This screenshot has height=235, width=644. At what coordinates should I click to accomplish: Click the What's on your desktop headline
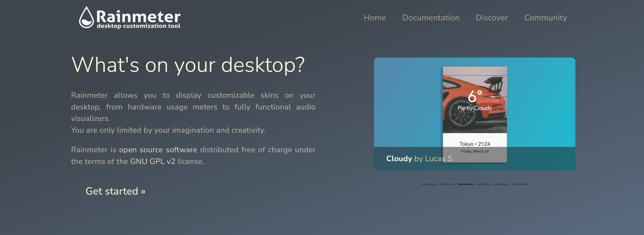coord(188,65)
